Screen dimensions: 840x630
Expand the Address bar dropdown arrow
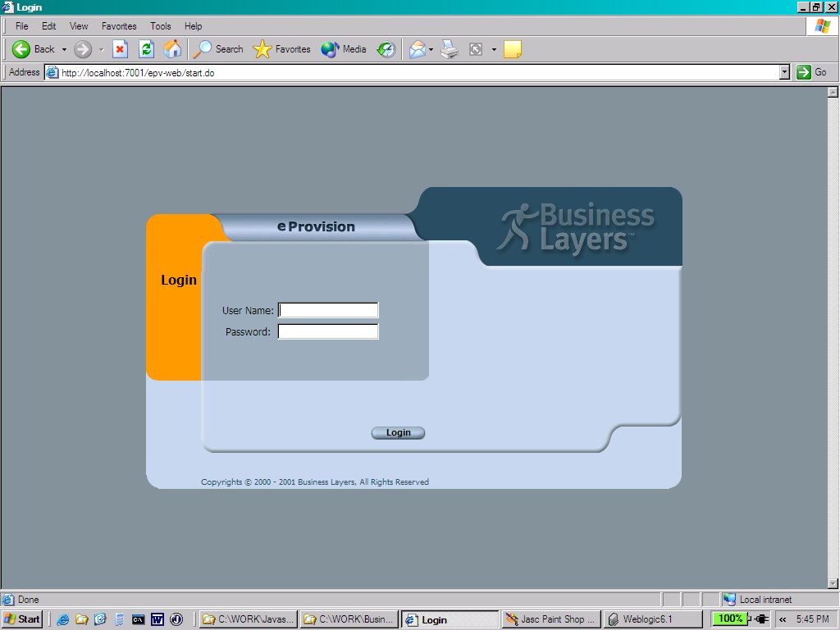point(784,72)
